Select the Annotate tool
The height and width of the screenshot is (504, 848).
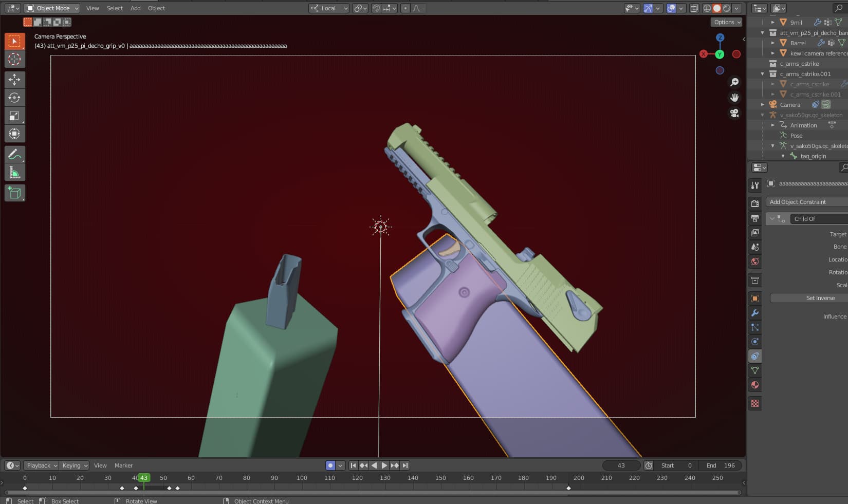click(14, 154)
